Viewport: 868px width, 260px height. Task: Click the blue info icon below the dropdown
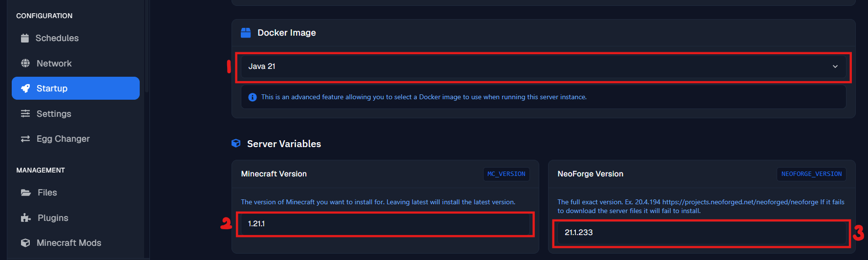coord(253,97)
